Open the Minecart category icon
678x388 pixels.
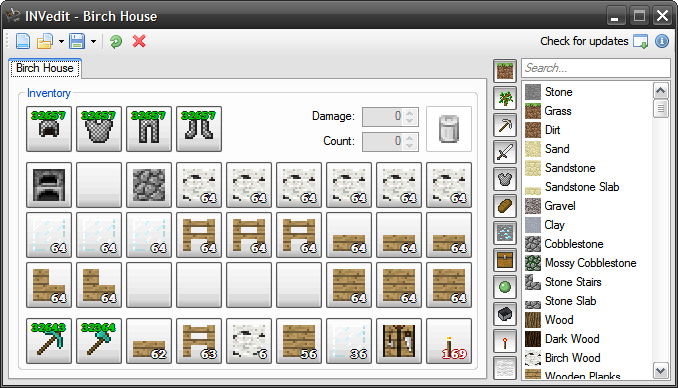(x=505, y=314)
